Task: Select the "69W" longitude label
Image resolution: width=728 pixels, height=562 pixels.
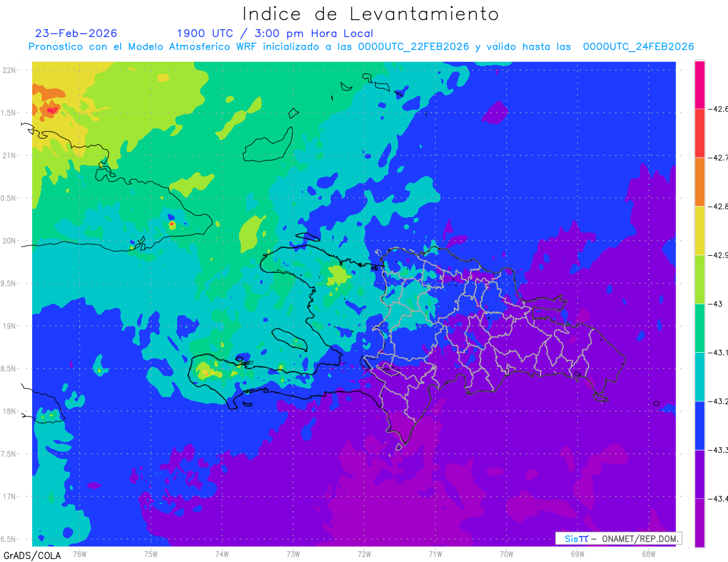Action: tap(578, 554)
